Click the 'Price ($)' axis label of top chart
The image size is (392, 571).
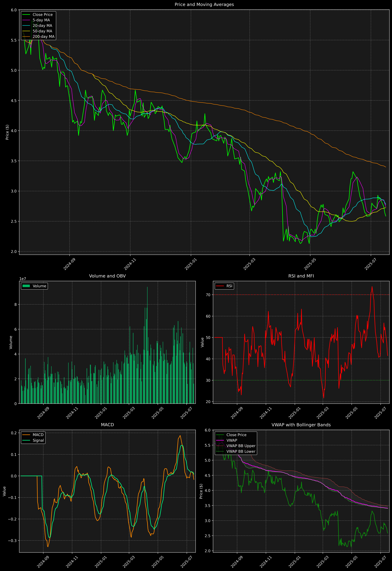(7, 132)
